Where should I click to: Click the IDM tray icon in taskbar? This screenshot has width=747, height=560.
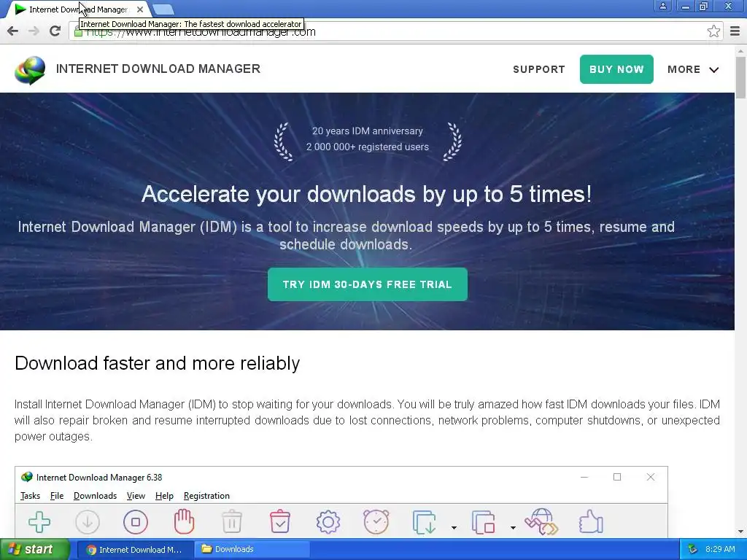(x=693, y=549)
